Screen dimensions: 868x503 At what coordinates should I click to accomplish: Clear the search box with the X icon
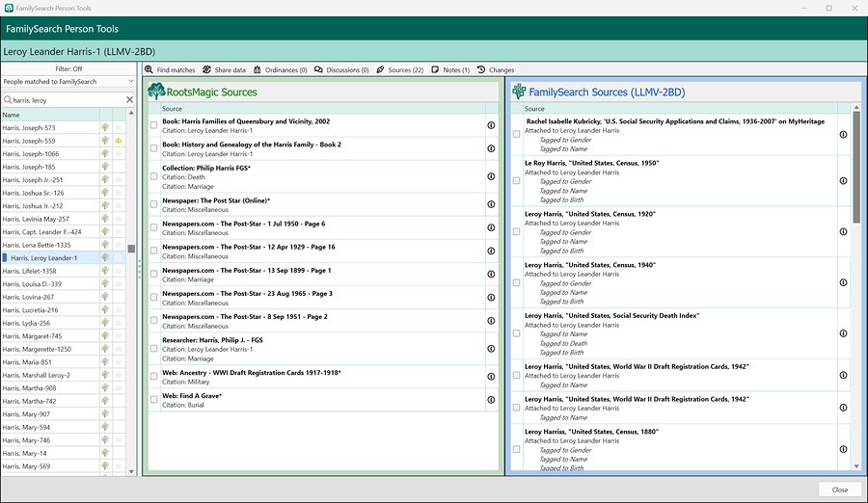(129, 100)
